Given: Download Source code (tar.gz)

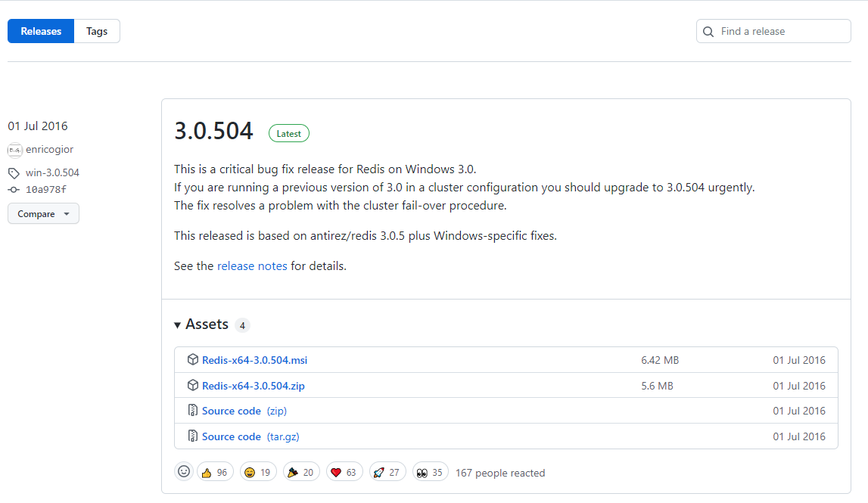Looking at the screenshot, I should [x=250, y=436].
